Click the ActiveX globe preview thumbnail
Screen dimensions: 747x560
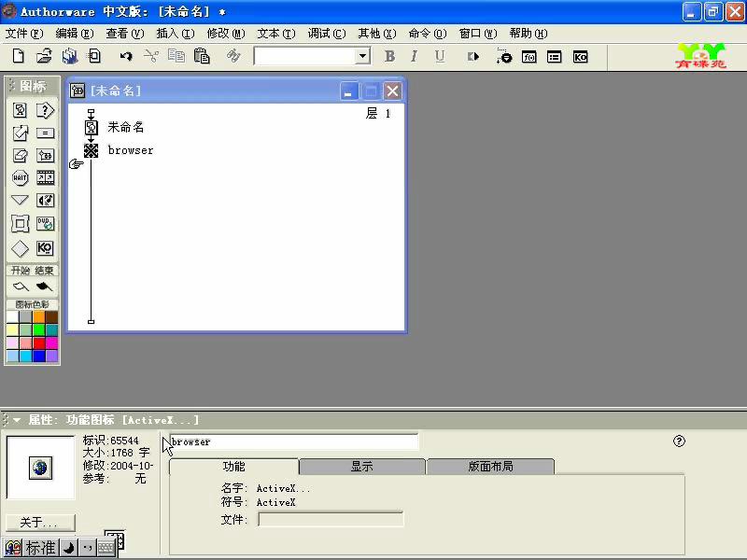[40, 468]
